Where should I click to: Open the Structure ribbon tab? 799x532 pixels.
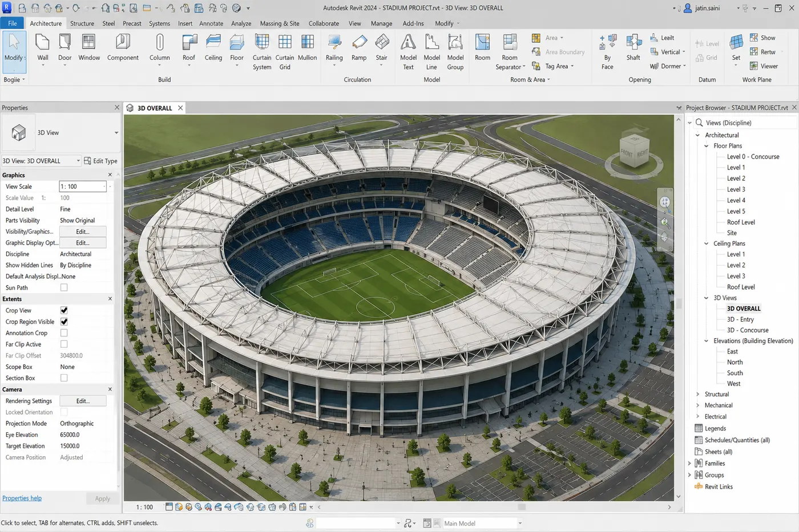[x=82, y=23]
